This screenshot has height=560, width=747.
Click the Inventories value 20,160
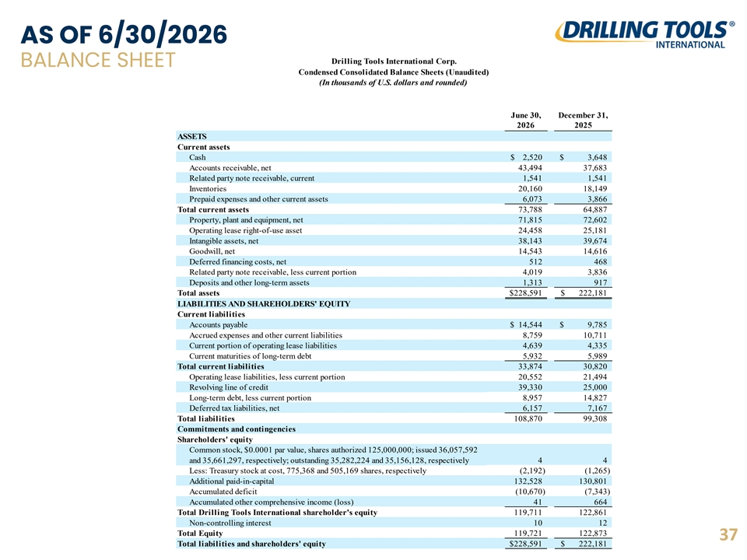(530, 189)
